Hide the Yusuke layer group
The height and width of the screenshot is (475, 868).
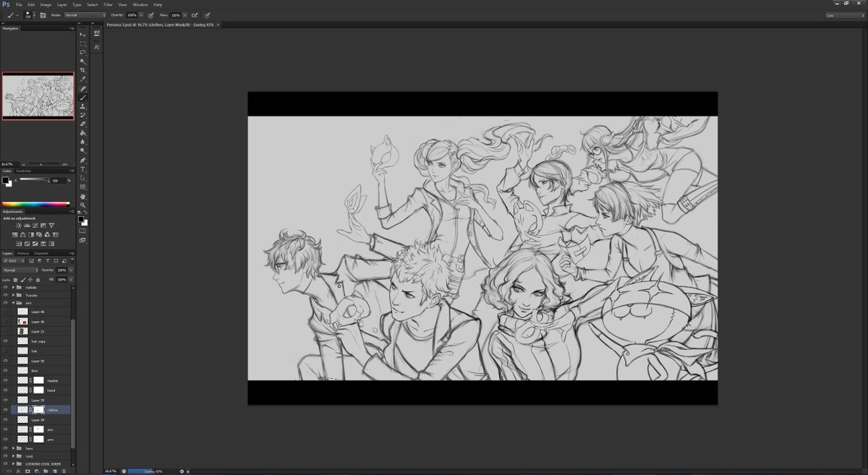(x=5, y=295)
